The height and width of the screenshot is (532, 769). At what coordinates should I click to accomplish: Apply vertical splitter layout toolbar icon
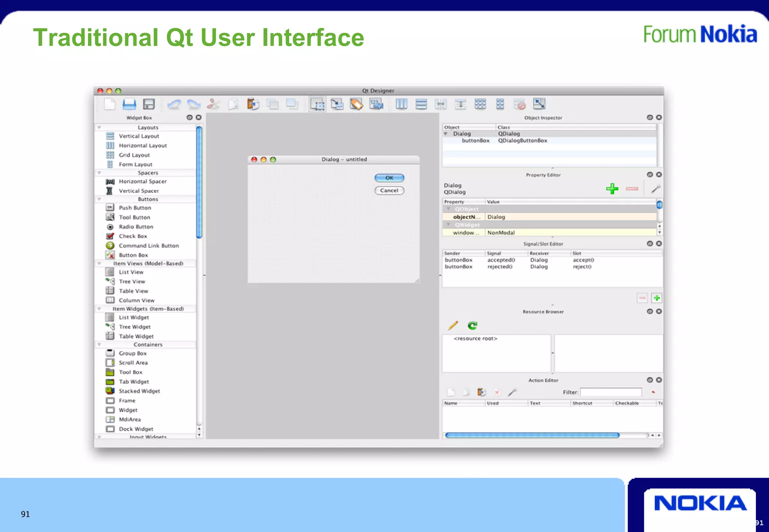tap(460, 104)
